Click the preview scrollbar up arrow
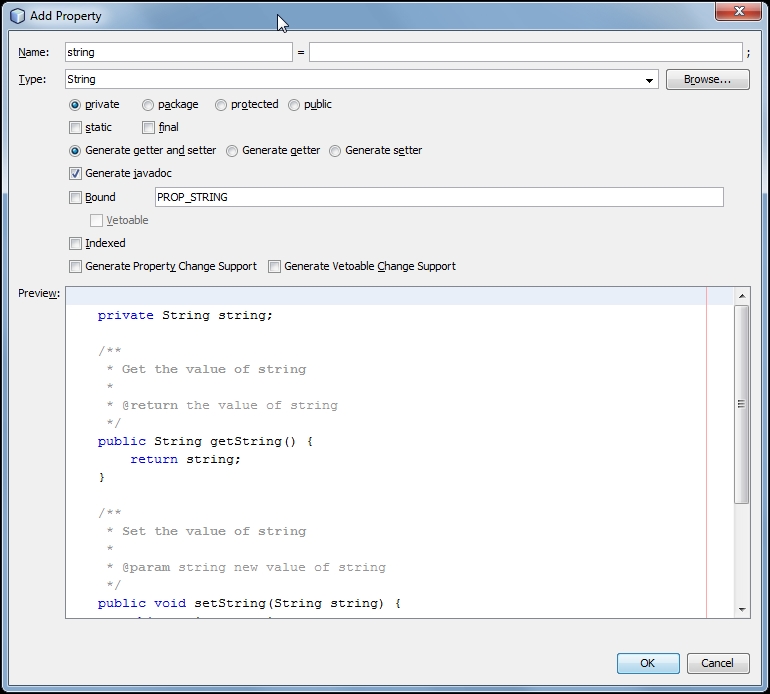 (742, 296)
